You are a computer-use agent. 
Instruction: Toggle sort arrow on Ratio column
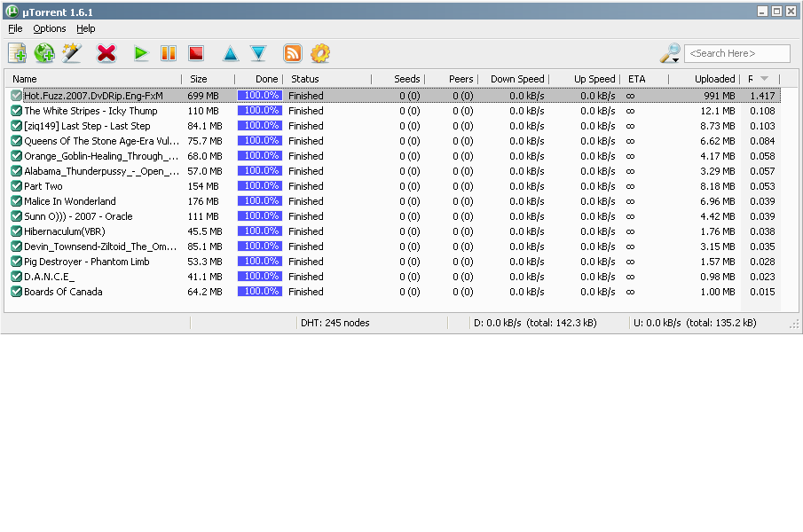(x=765, y=79)
